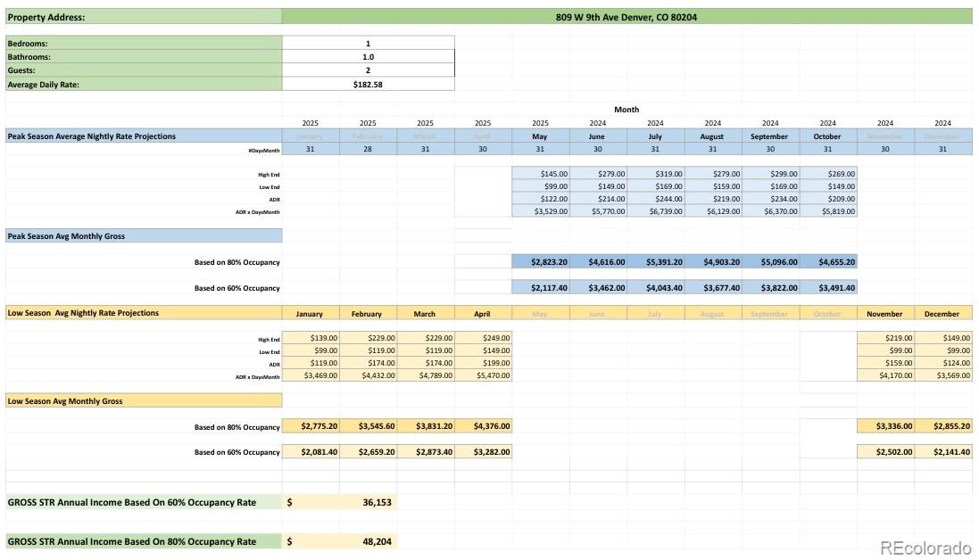Select the Average Daily Rate value $182.58
The image size is (979, 560).
368,84
